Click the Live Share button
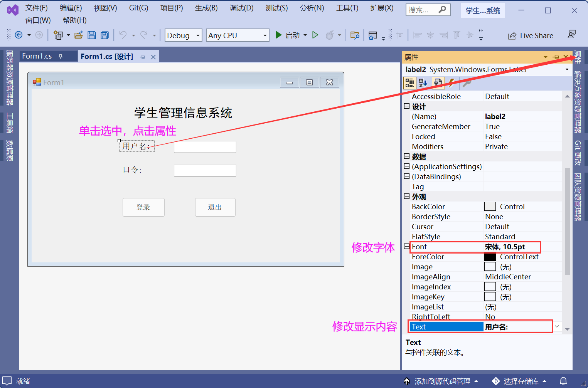The width and height of the screenshot is (588, 388). [531, 35]
